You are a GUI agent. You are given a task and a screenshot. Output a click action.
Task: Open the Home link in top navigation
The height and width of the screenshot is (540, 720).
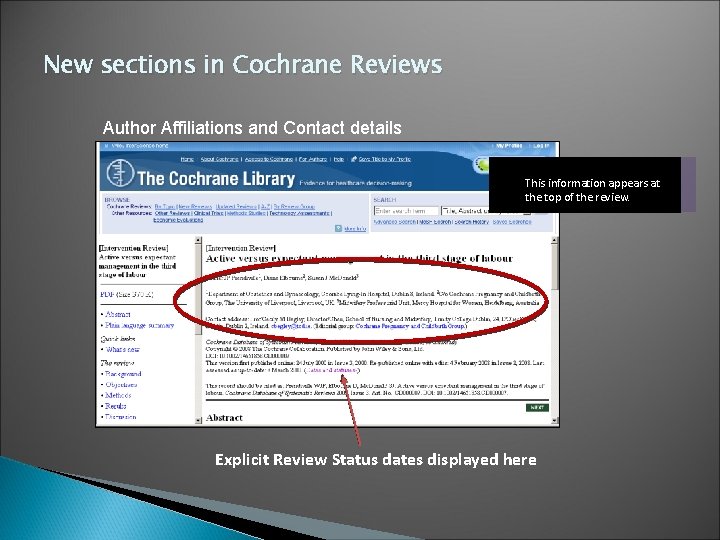pos(187,159)
